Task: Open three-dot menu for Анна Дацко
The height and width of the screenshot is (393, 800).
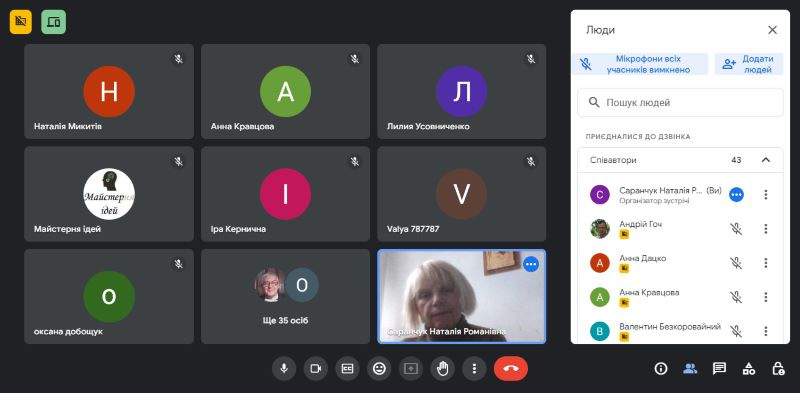Action: [x=765, y=263]
